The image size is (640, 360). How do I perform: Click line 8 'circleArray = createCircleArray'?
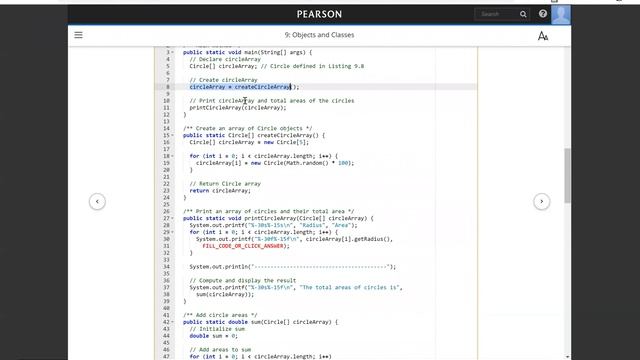pos(240,87)
